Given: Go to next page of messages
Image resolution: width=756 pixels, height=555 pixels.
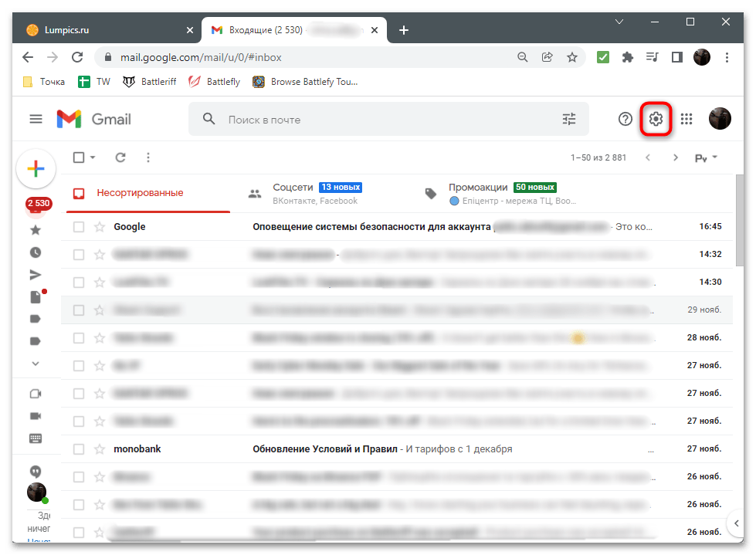Looking at the screenshot, I should [676, 157].
